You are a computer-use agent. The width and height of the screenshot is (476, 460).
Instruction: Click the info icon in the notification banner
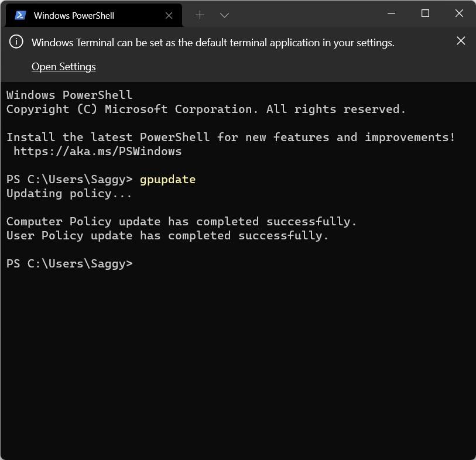(17, 42)
